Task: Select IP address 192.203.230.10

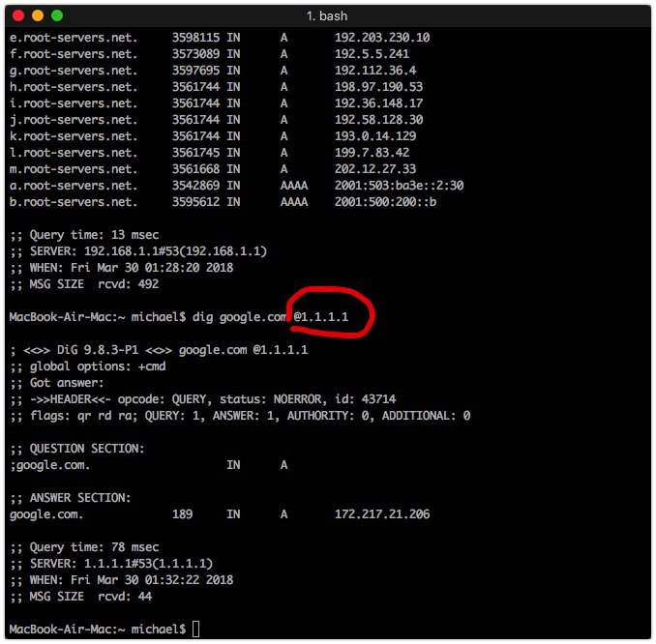Action: tap(382, 38)
